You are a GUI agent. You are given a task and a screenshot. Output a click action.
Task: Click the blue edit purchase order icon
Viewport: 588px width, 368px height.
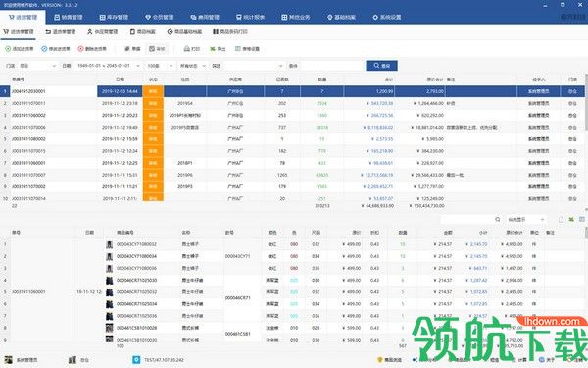point(44,49)
